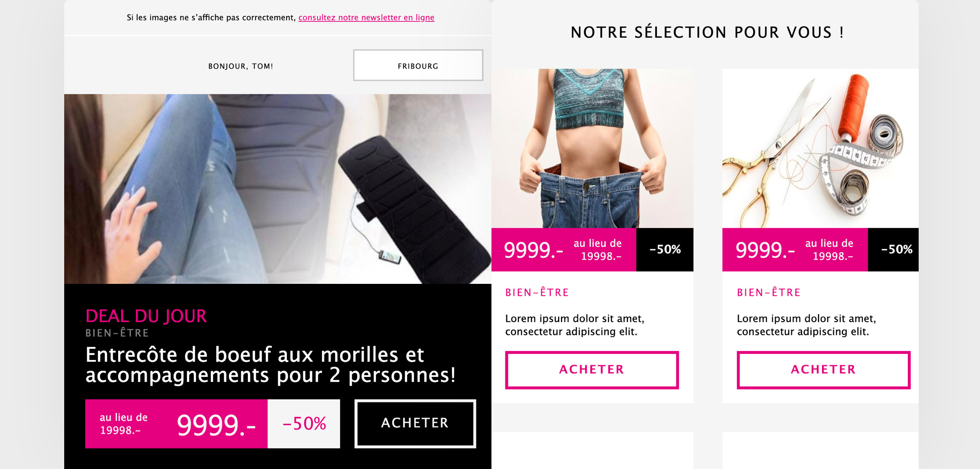Image resolution: width=980 pixels, height=469 pixels.
Task: Click the scissors and thread product image
Action: pos(820,148)
